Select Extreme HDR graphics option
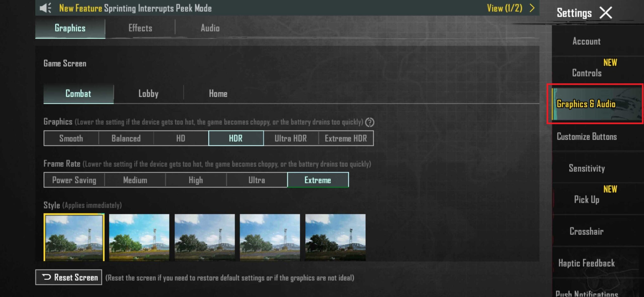This screenshot has width=644, height=297. click(346, 138)
